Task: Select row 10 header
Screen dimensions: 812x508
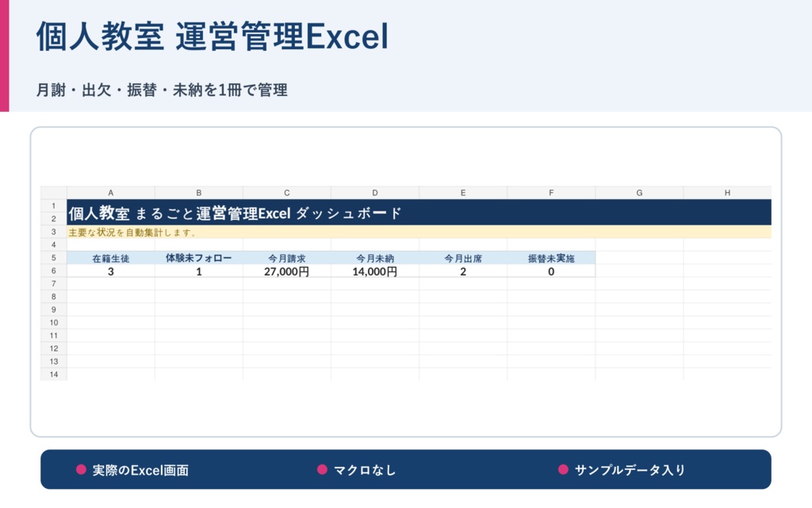Action: pyautogui.click(x=54, y=322)
